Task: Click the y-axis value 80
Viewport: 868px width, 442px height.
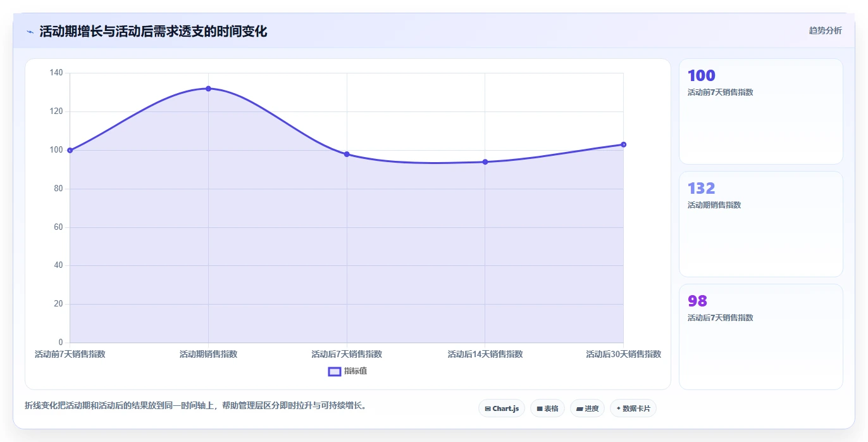Action: pyautogui.click(x=58, y=189)
